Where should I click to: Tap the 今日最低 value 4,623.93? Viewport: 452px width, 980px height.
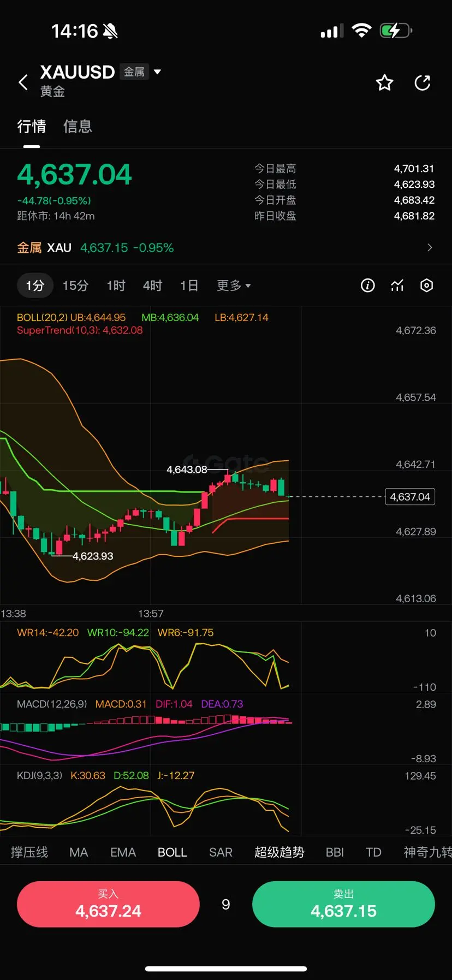click(x=414, y=185)
